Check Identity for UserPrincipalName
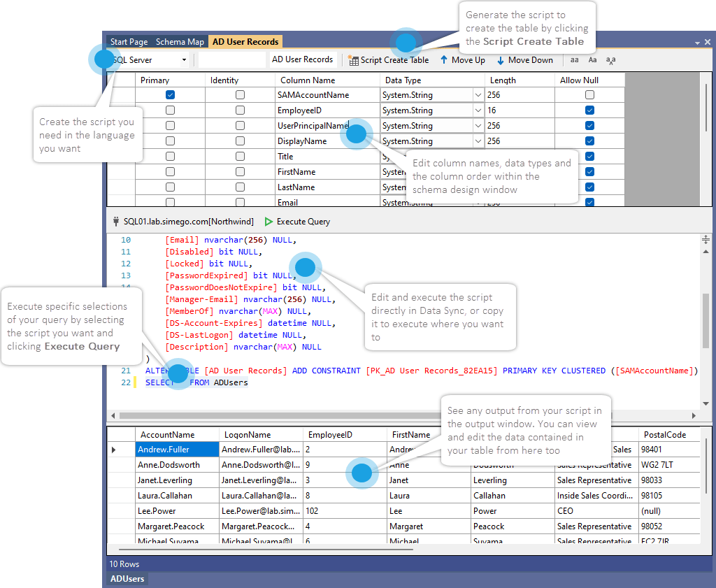Viewport: 716px width, 588px height. coord(241,126)
